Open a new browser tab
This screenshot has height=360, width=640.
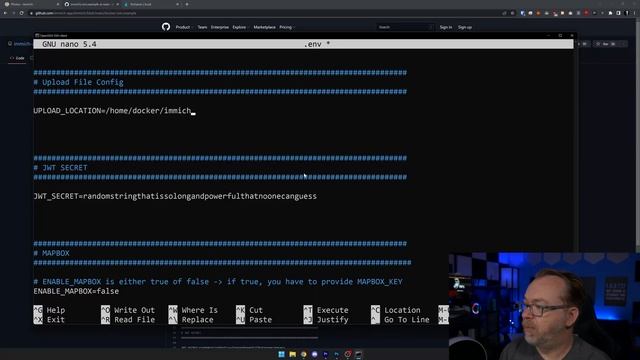(187, 4)
